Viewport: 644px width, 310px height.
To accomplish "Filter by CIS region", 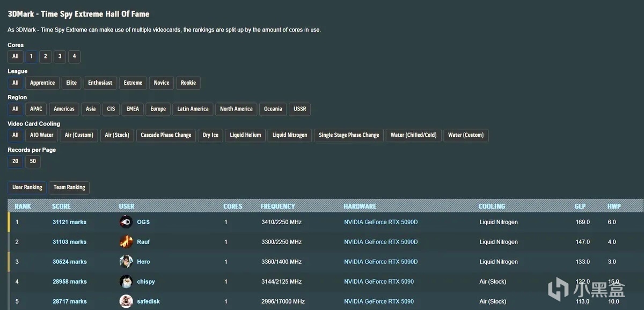I will pyautogui.click(x=111, y=109).
